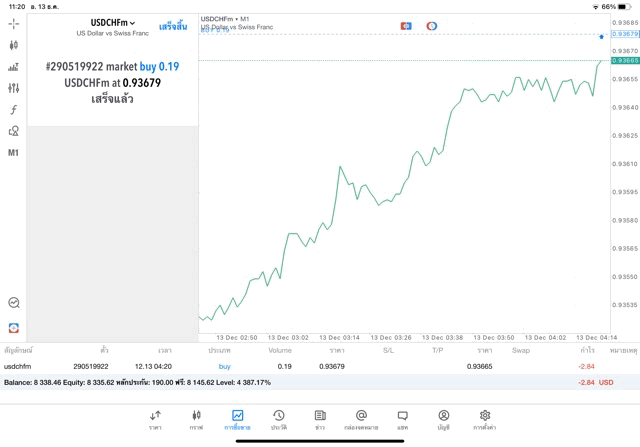Tap the Swap column header
The width and height of the screenshot is (640, 447).
pyautogui.click(x=521, y=350)
